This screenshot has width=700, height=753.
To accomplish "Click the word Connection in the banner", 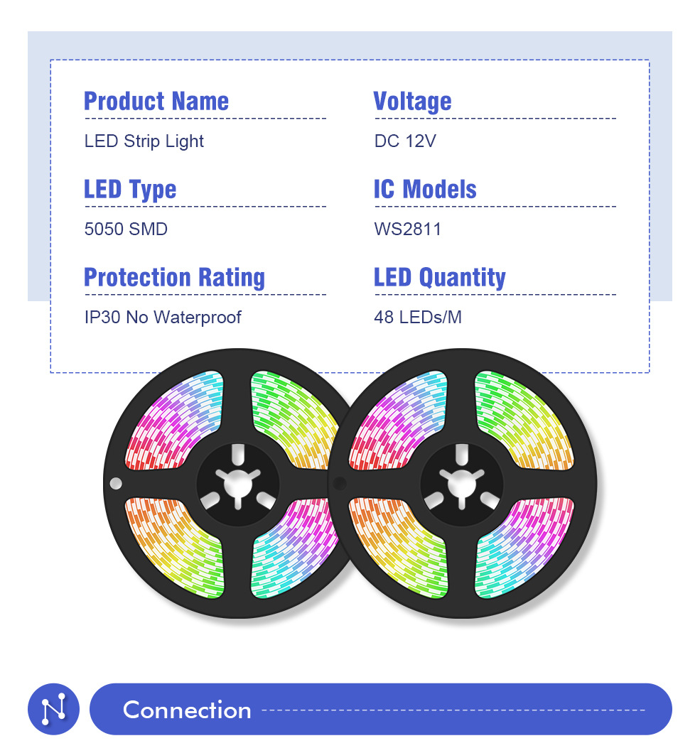I will (x=187, y=710).
